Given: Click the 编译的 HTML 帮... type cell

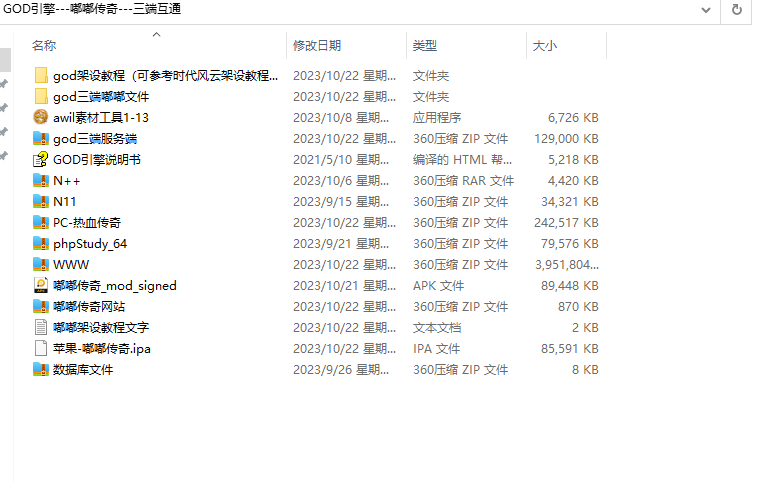Looking at the screenshot, I should click(x=463, y=160).
